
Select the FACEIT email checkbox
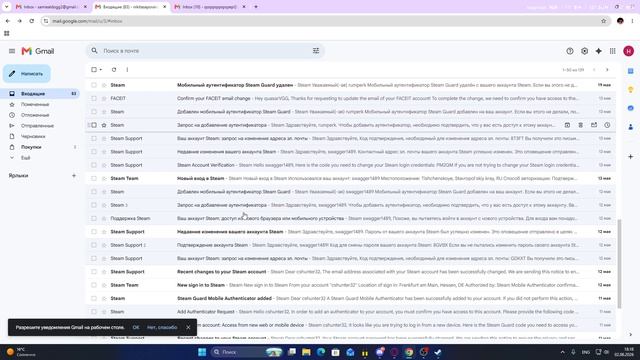coord(94,98)
